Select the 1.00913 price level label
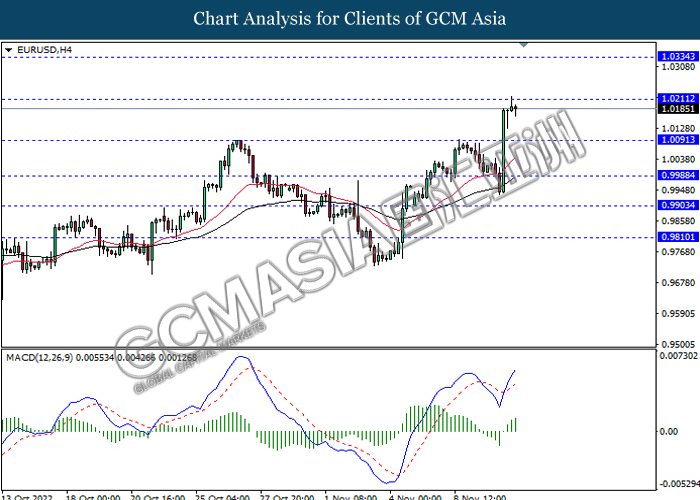The image size is (700, 500). click(678, 140)
